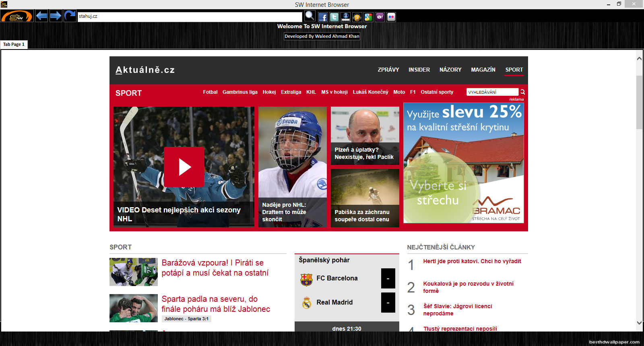
Task: Click the magnifier search icon beside address bar
Action: [310, 16]
